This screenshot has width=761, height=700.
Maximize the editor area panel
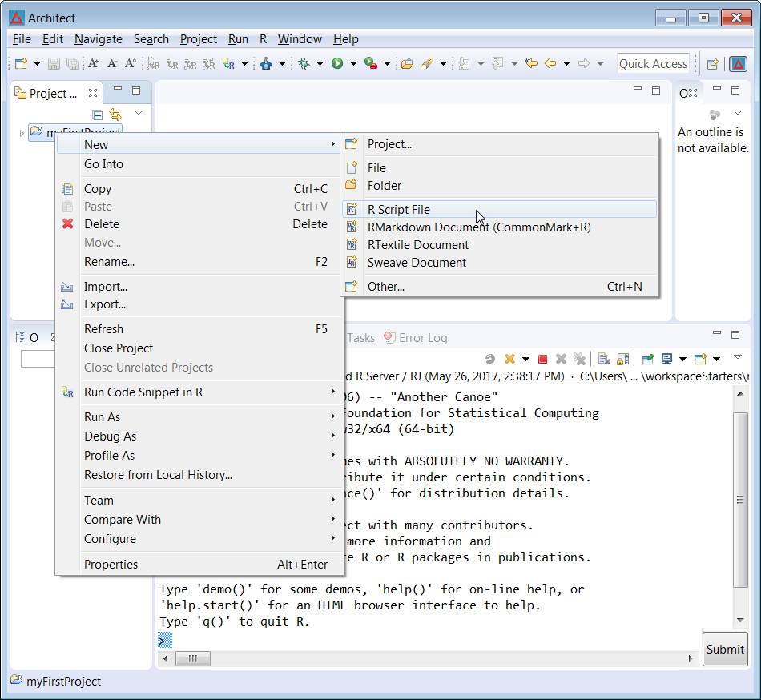656,91
